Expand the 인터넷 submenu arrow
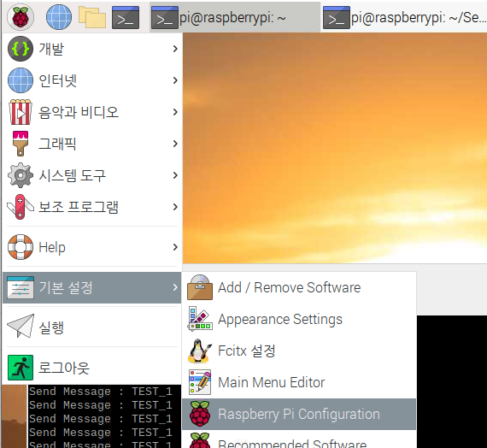 coord(175,80)
